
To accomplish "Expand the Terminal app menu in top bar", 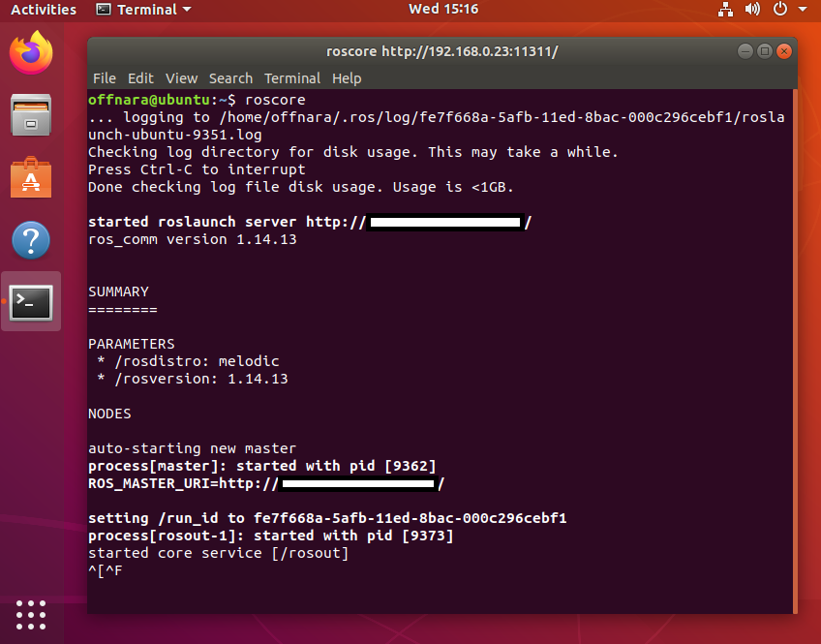I will 143,10.
